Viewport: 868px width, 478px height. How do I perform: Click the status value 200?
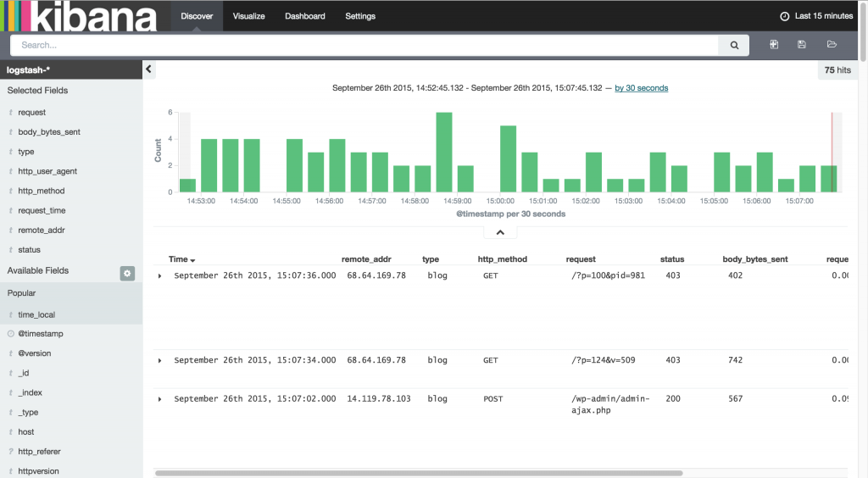(x=672, y=399)
